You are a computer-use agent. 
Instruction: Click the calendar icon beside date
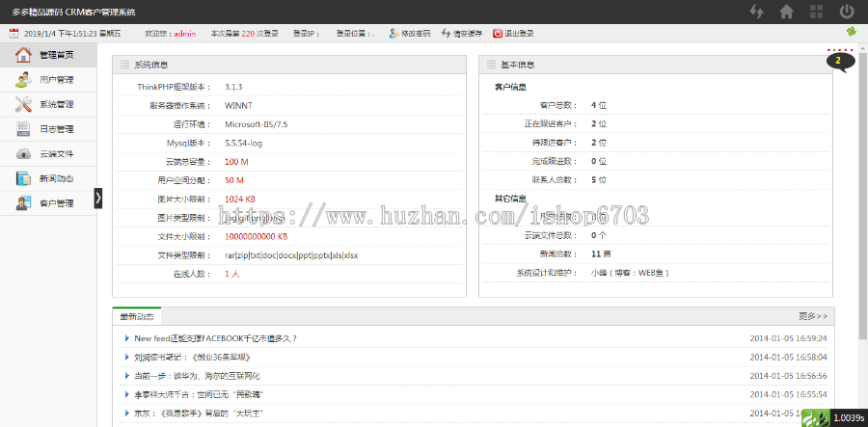[x=14, y=33]
